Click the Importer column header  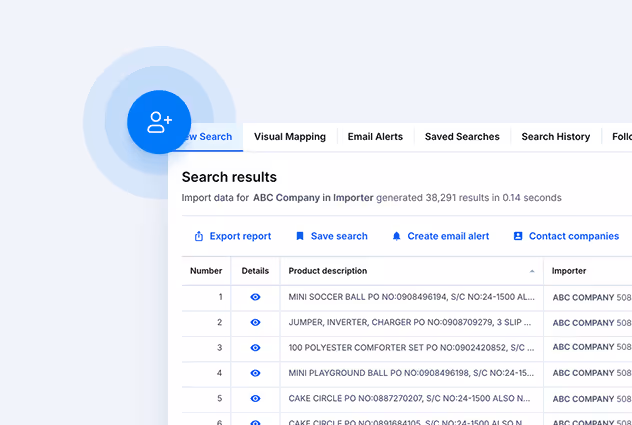[569, 271]
